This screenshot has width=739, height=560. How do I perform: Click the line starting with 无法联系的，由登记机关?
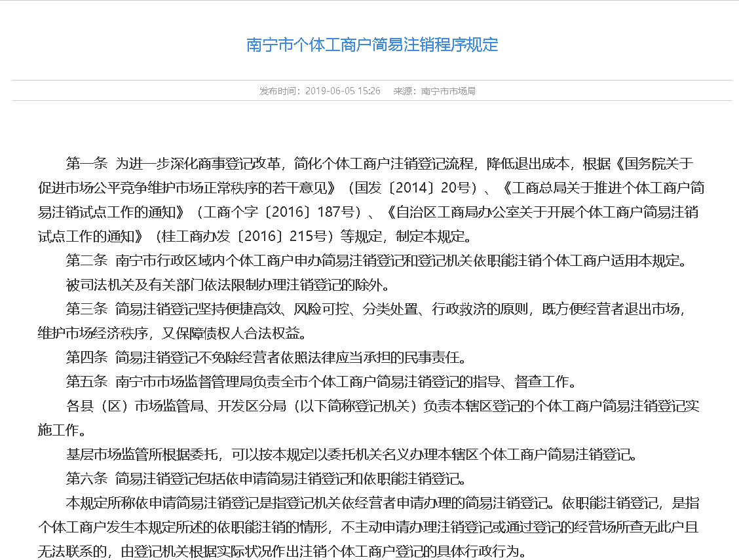(x=282, y=551)
